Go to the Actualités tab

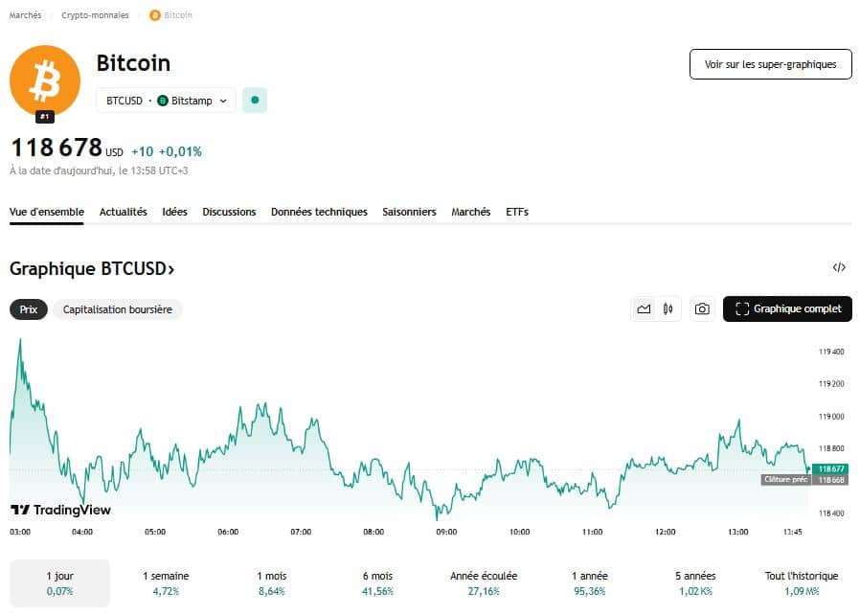pyautogui.click(x=124, y=212)
